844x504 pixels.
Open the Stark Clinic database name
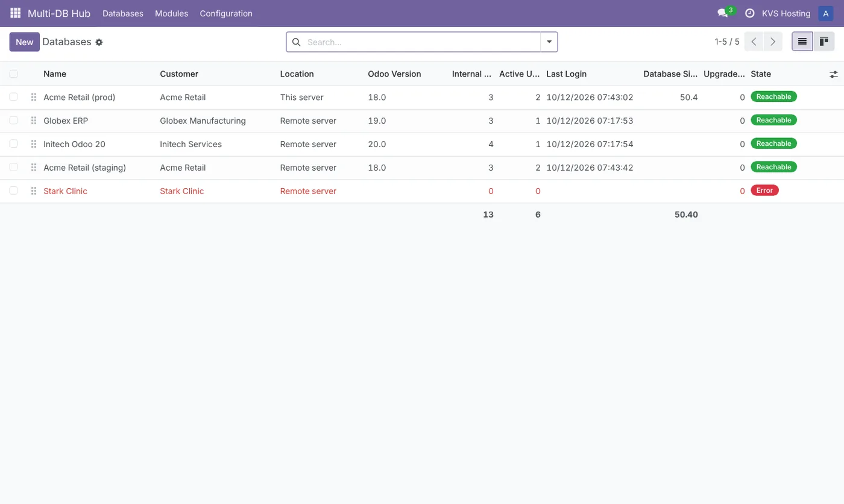click(x=65, y=191)
